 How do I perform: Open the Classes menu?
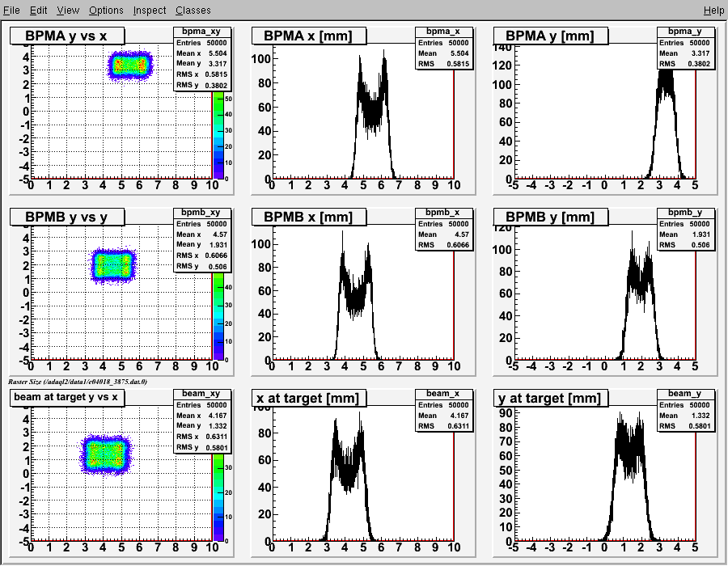(193, 11)
